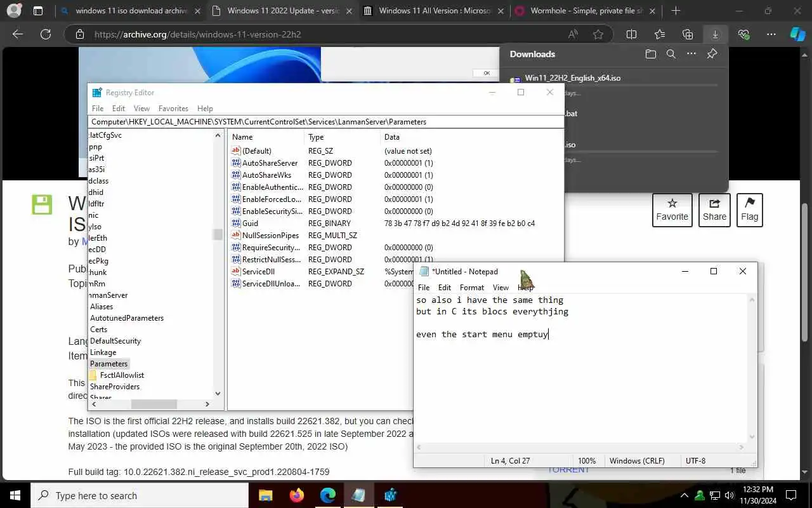Show hidden tray icons chevron

pyautogui.click(x=684, y=495)
